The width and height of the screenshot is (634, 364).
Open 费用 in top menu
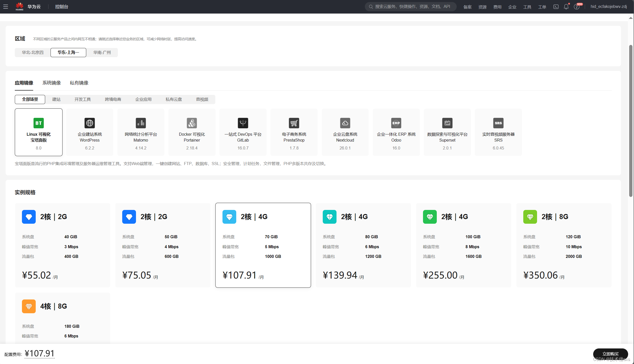point(497,7)
